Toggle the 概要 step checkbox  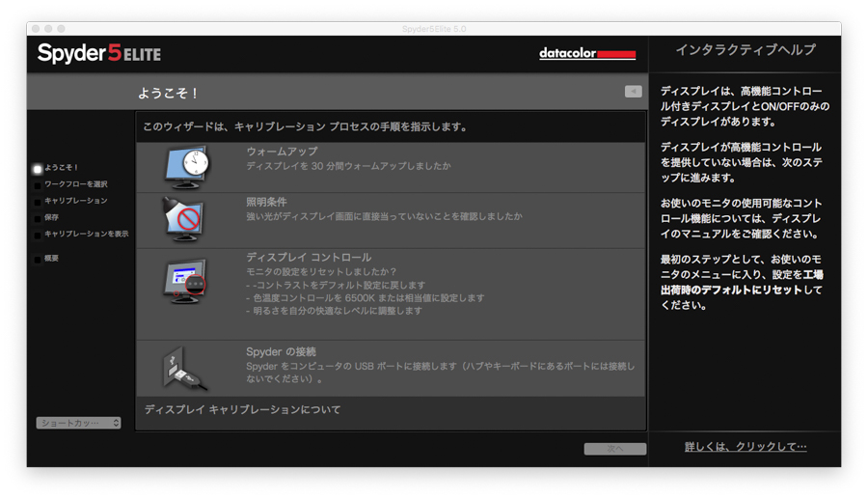(x=38, y=260)
